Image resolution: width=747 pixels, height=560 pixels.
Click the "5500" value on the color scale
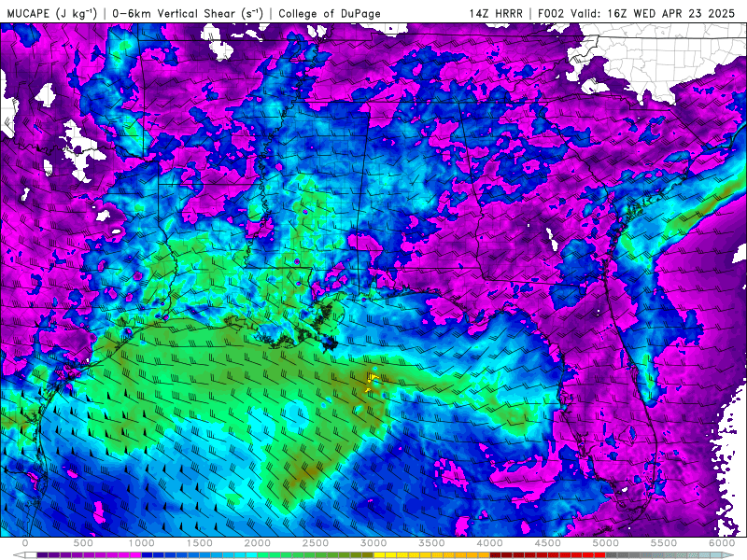pos(664,543)
